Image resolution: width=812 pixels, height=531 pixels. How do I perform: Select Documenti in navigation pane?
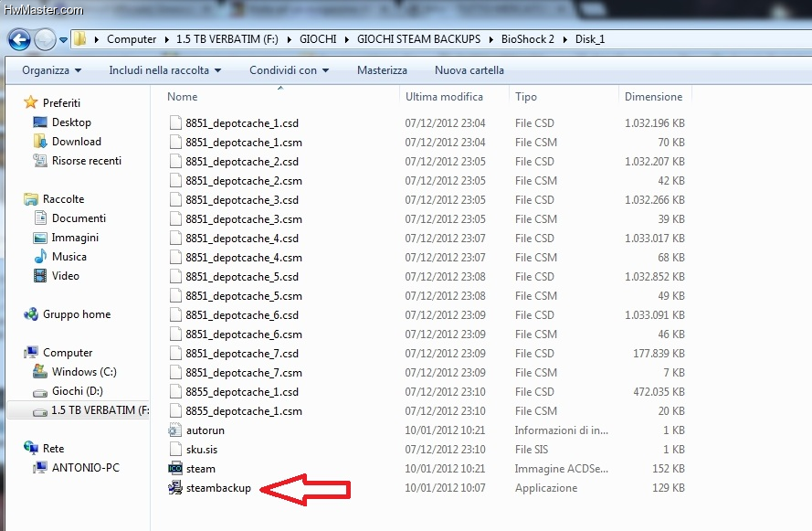79,218
